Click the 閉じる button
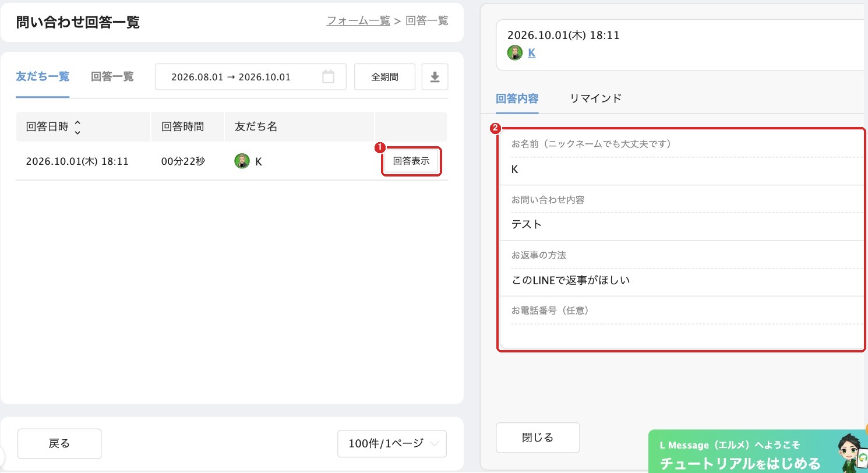Screen dimensions: 868x473 point(538,437)
